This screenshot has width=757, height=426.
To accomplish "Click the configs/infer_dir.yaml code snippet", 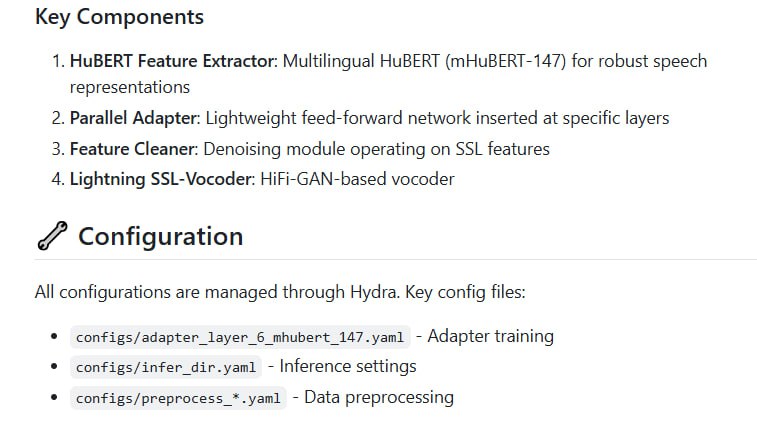I will pyautogui.click(x=166, y=367).
